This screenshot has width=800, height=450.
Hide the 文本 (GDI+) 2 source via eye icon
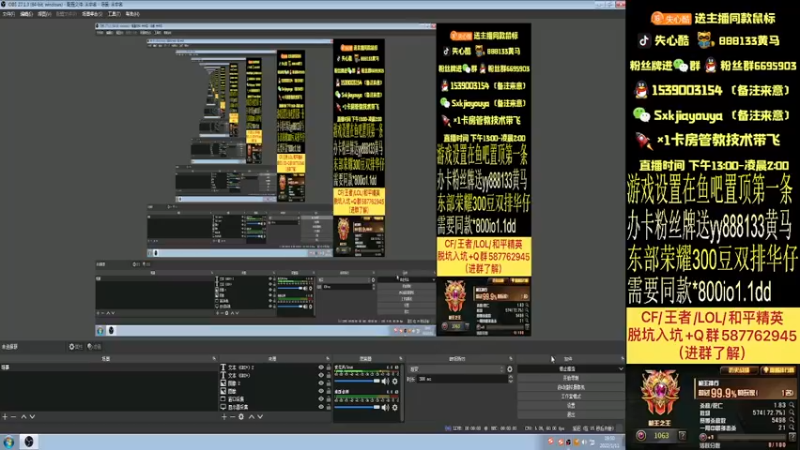click(321, 367)
